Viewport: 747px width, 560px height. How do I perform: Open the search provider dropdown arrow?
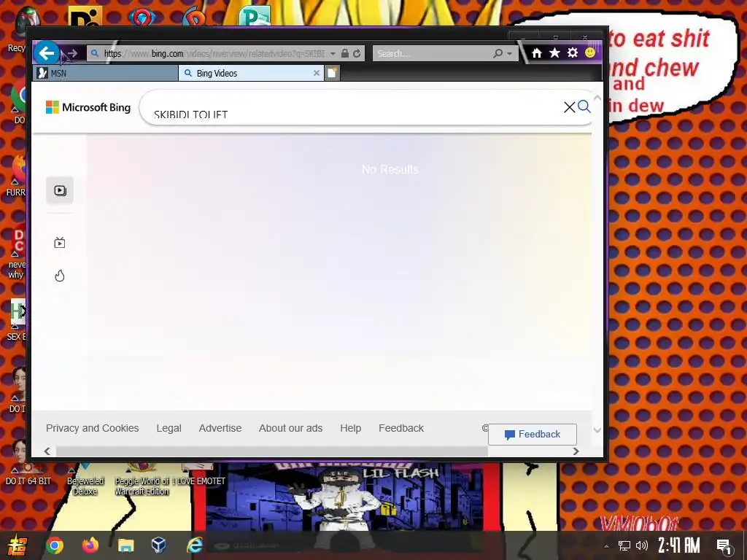point(510,54)
